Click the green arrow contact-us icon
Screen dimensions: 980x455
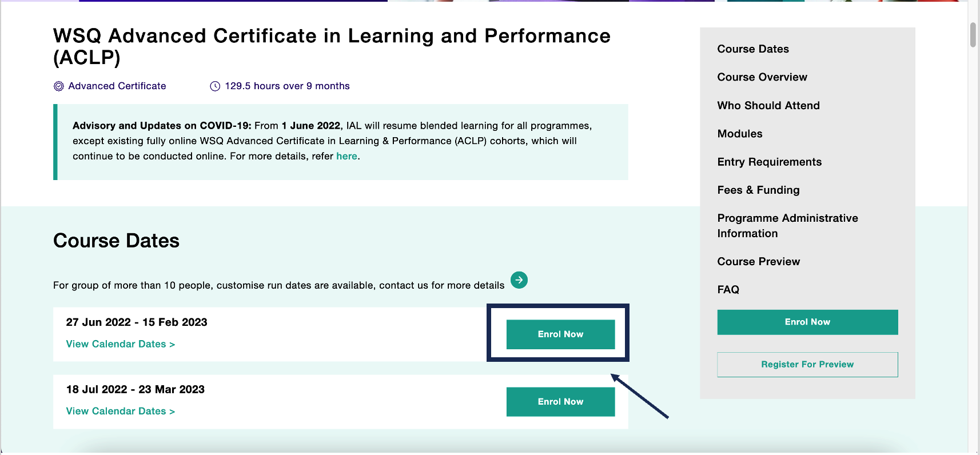[x=519, y=280]
